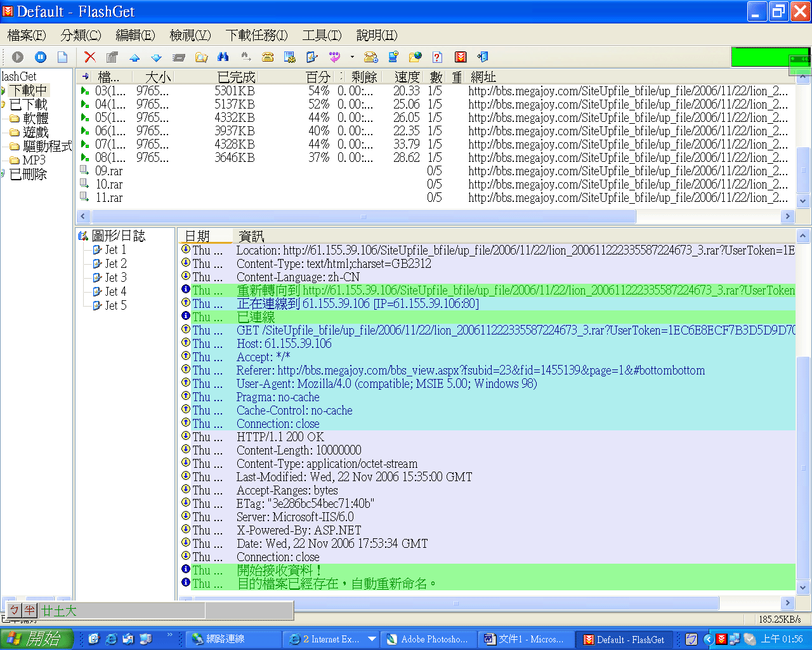This screenshot has height=650, width=812.
Task: Open the 檢視(V) menu
Action: coord(190,36)
